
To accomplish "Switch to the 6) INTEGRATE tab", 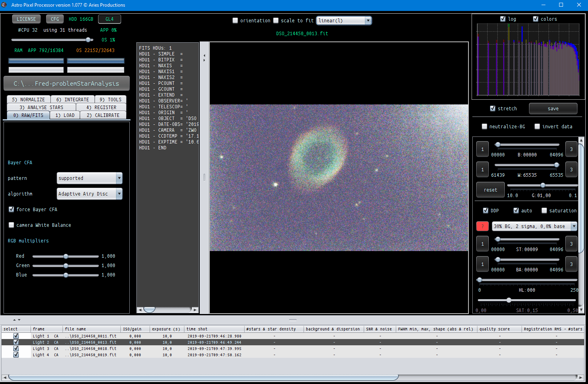I will (73, 99).
